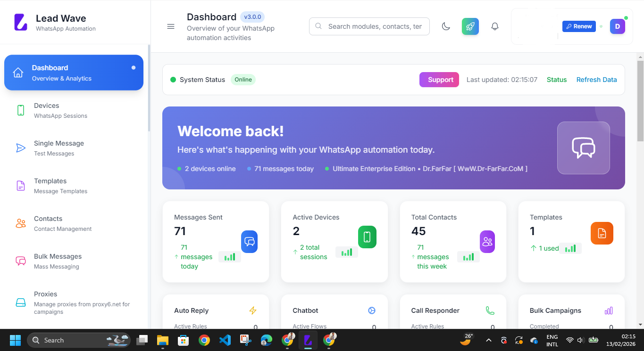The width and height of the screenshot is (644, 351).
Task: Click the green Active Devices phone icon
Action: tap(367, 237)
